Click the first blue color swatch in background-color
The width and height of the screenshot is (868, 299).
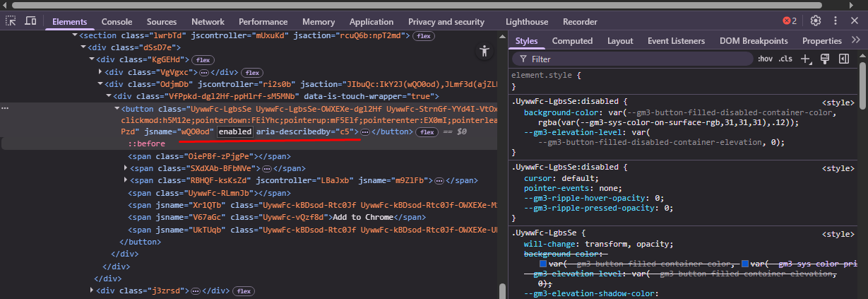[x=543, y=264]
